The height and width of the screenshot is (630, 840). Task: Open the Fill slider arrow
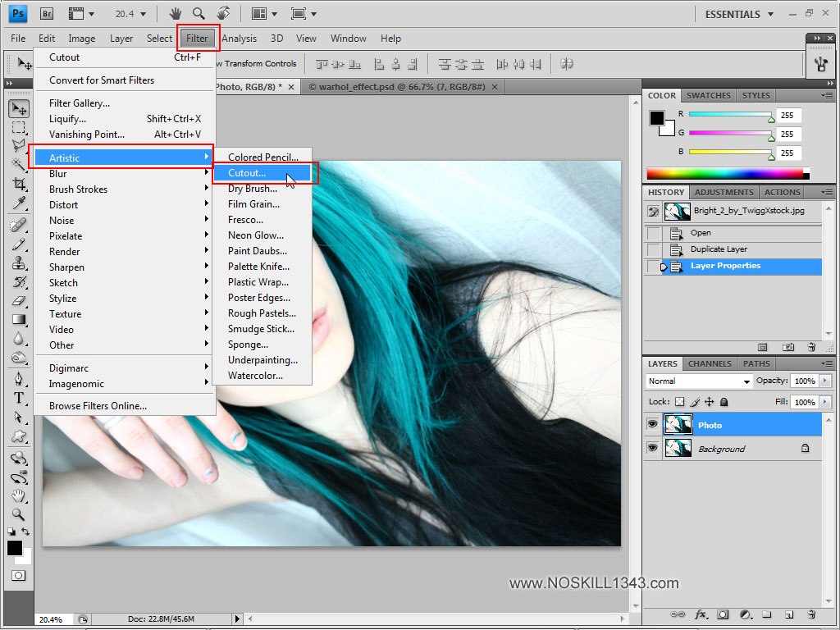point(824,402)
